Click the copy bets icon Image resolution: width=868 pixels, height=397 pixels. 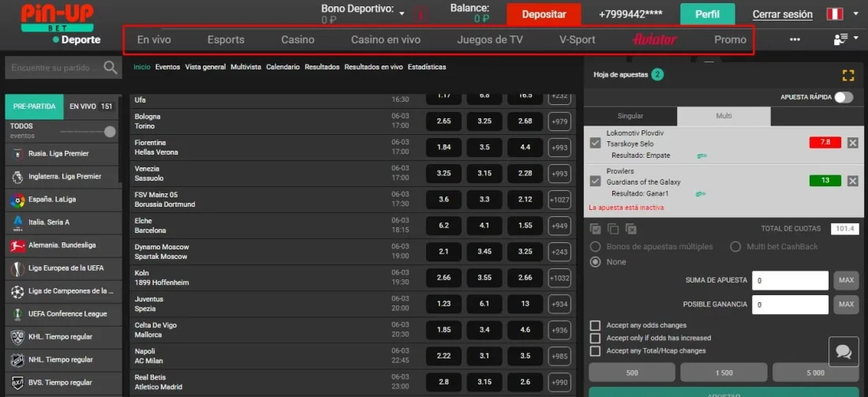[x=613, y=229]
